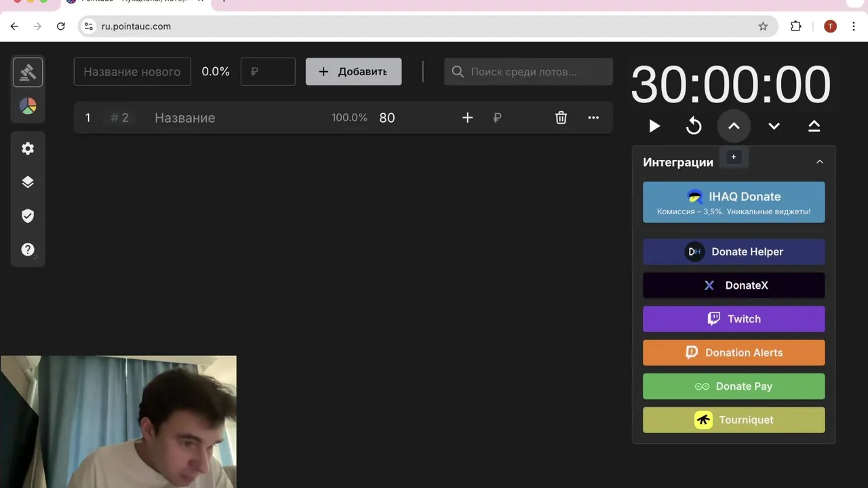868x488 pixels.
Task: Reset the timer with circular arrow
Action: [x=694, y=126]
